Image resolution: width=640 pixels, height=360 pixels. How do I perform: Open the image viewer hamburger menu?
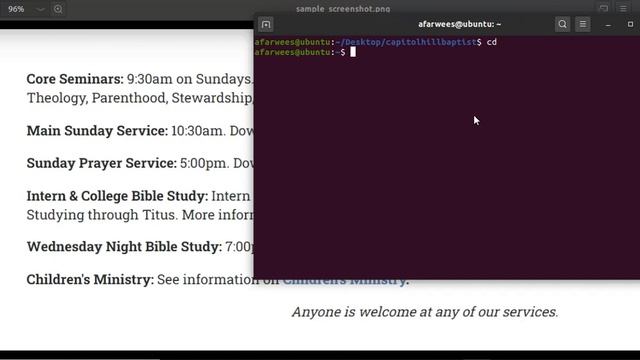click(623, 8)
